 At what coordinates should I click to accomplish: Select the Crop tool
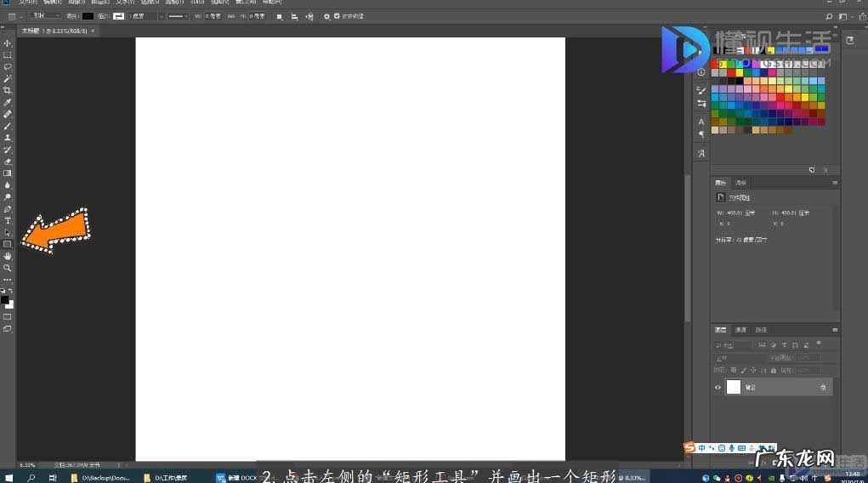coord(8,90)
